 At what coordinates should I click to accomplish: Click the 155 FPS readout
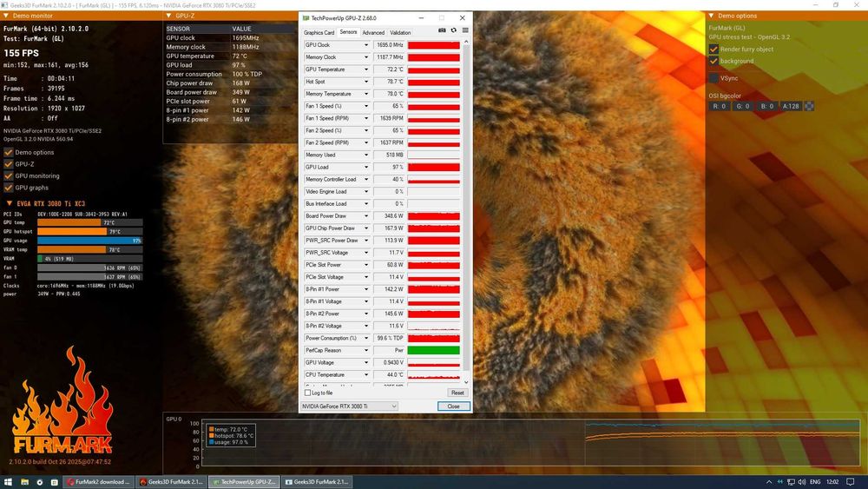[21, 53]
